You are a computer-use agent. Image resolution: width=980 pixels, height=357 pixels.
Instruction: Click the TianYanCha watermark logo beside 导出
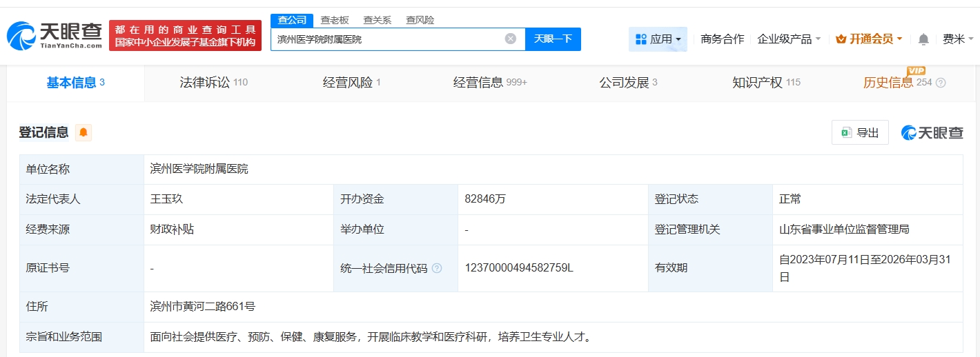click(932, 133)
